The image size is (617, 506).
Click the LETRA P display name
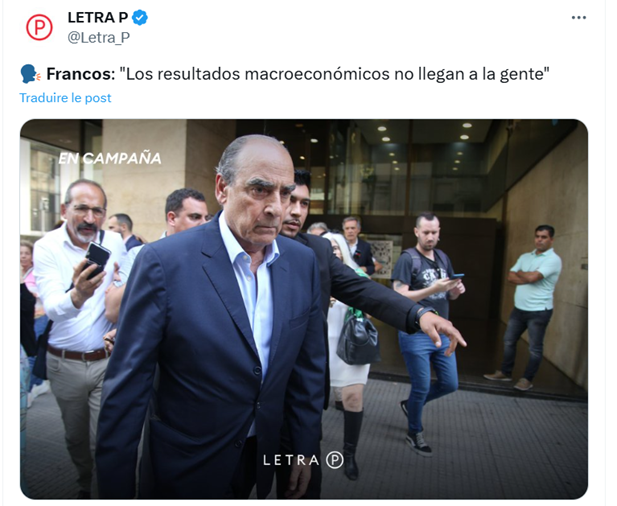pyautogui.click(x=98, y=18)
